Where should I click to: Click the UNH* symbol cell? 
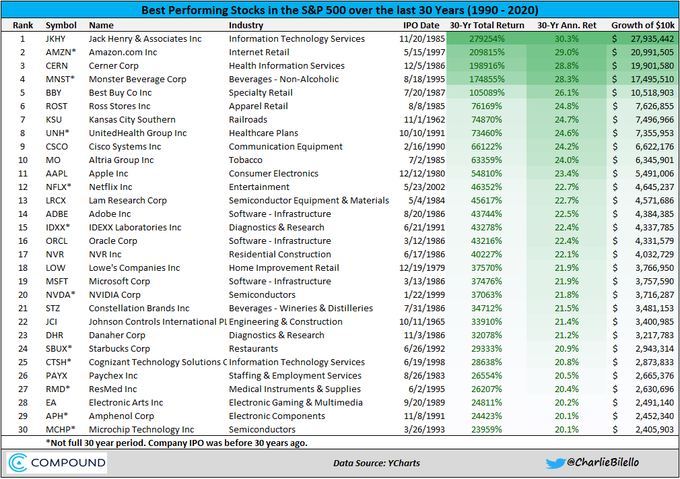pyautogui.click(x=57, y=133)
